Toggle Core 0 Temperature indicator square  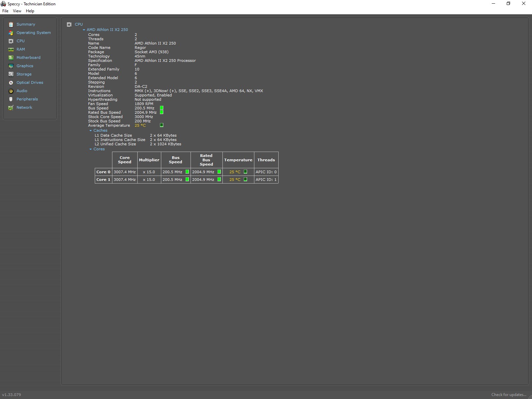tap(245, 172)
